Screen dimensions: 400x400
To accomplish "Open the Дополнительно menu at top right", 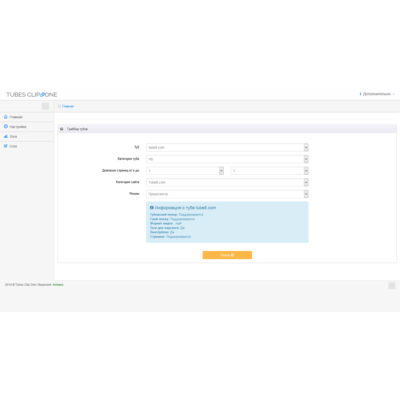I will coord(377,94).
